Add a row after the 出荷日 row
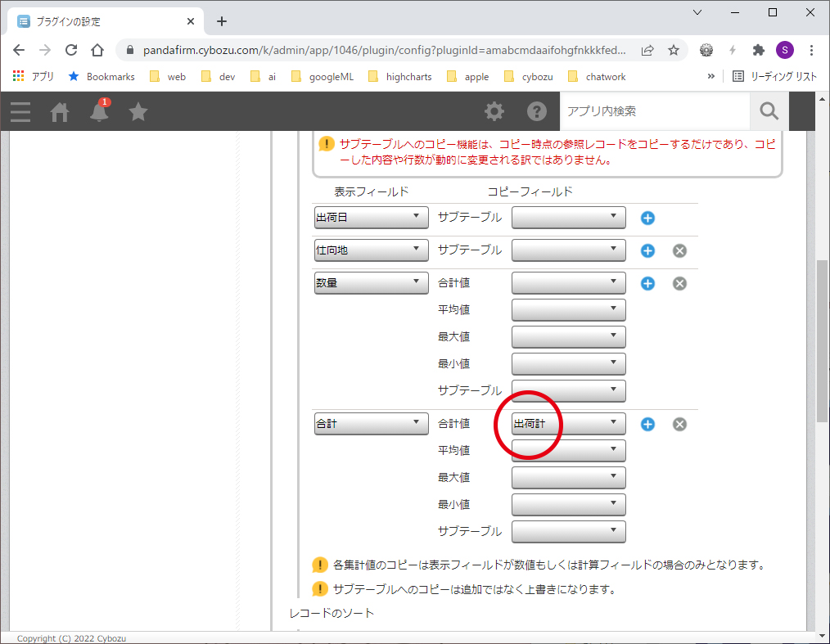The image size is (830, 644). click(647, 218)
